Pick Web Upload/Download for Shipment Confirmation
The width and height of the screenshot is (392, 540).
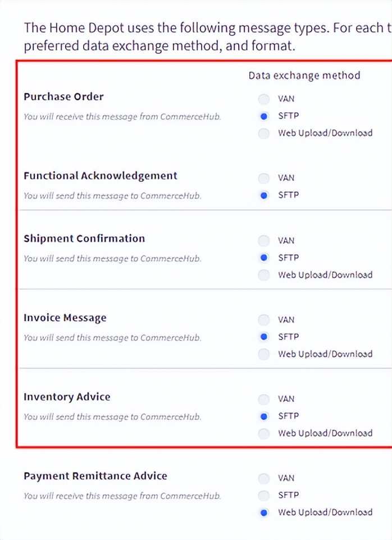263,275
